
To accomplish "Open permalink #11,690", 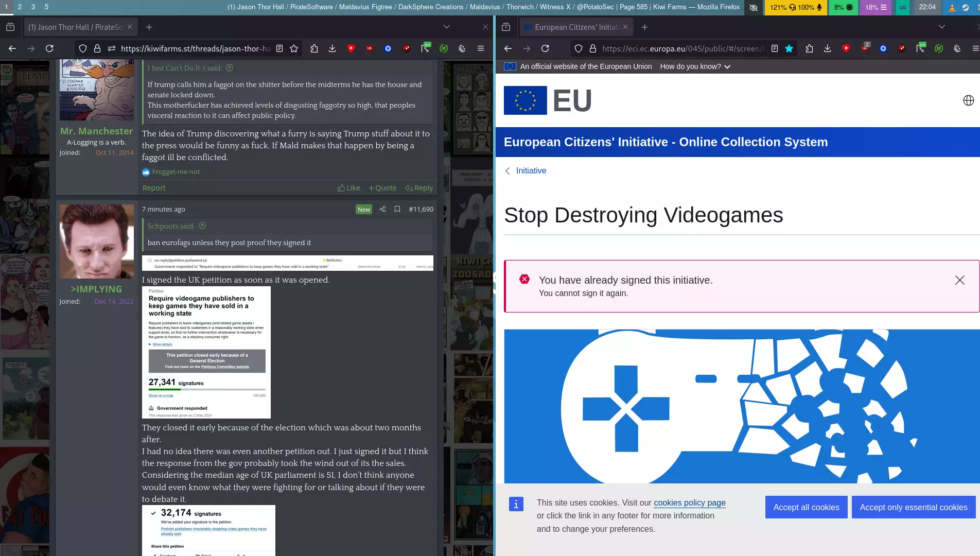I will [x=421, y=209].
